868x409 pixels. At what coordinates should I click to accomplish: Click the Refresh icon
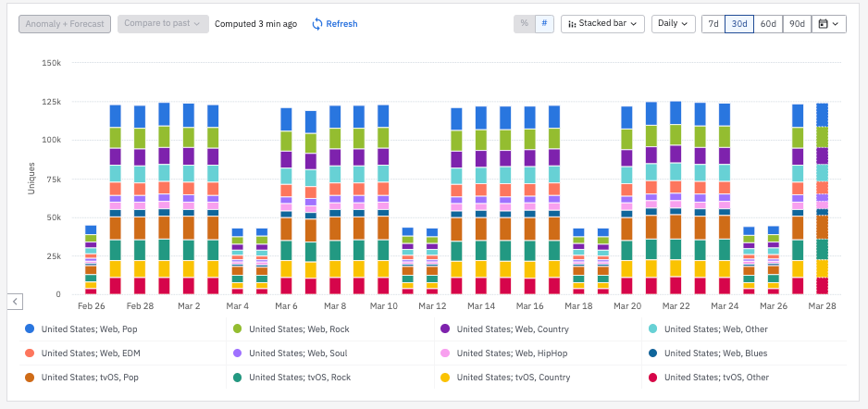pyautogui.click(x=317, y=24)
